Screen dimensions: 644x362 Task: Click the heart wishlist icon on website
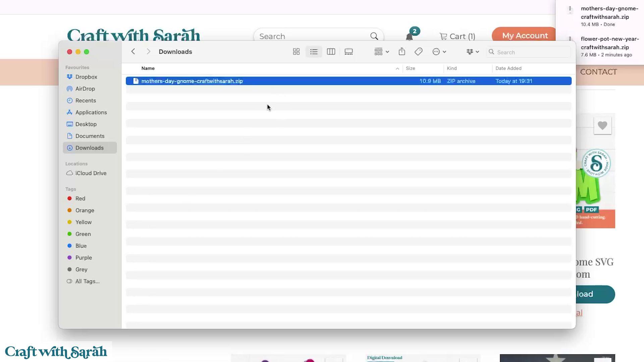(x=602, y=126)
